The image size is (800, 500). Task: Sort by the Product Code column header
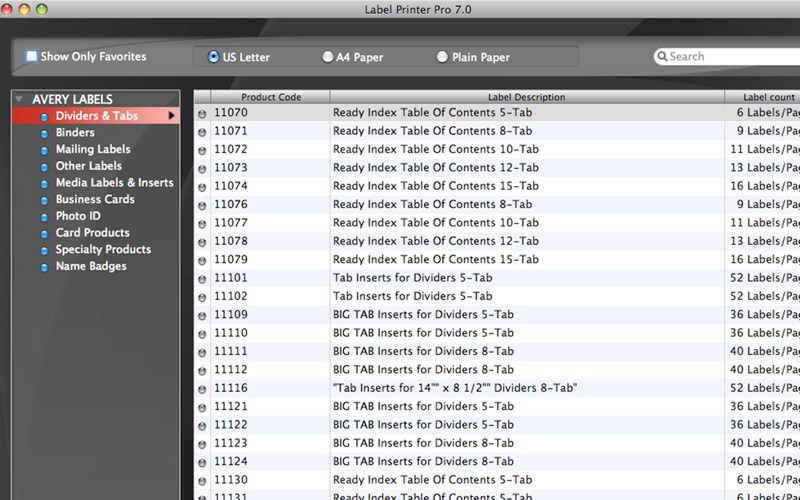[x=270, y=97]
